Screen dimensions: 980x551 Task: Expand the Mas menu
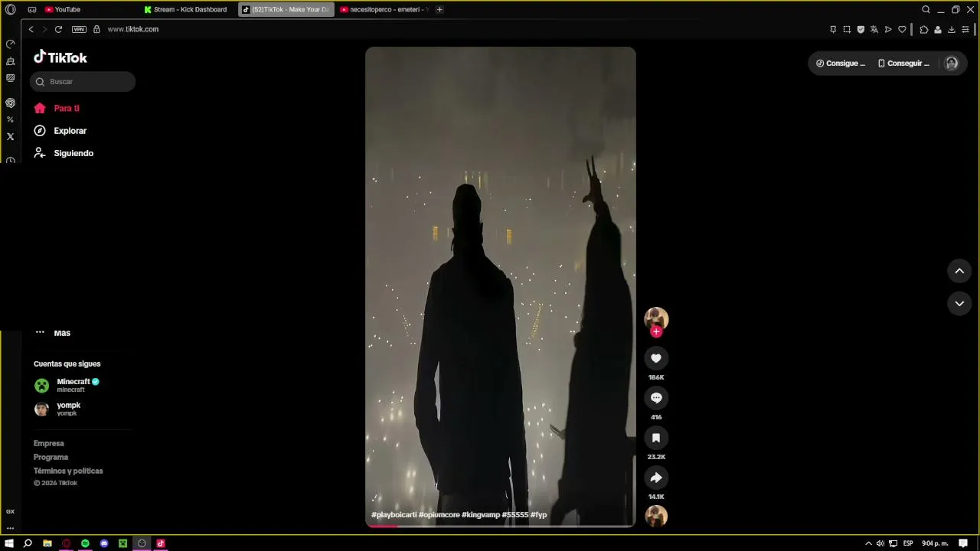coord(53,333)
